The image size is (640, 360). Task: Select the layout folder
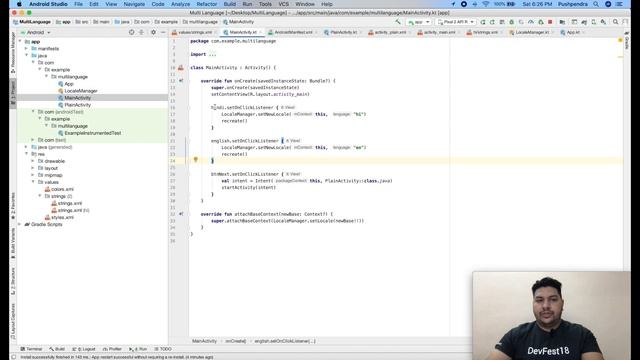(x=48, y=168)
